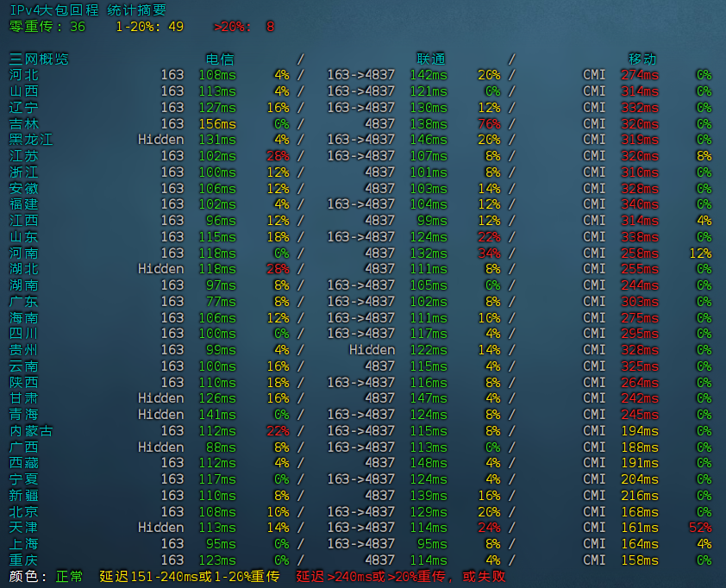Click 重庆 mobile latency "158ms"
The image size is (726, 588).
(x=640, y=560)
